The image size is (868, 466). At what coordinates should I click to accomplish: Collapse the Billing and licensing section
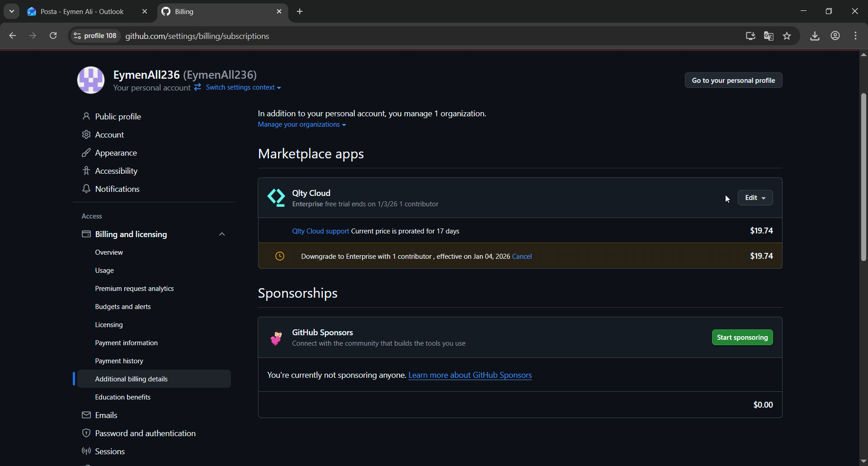[222, 234]
